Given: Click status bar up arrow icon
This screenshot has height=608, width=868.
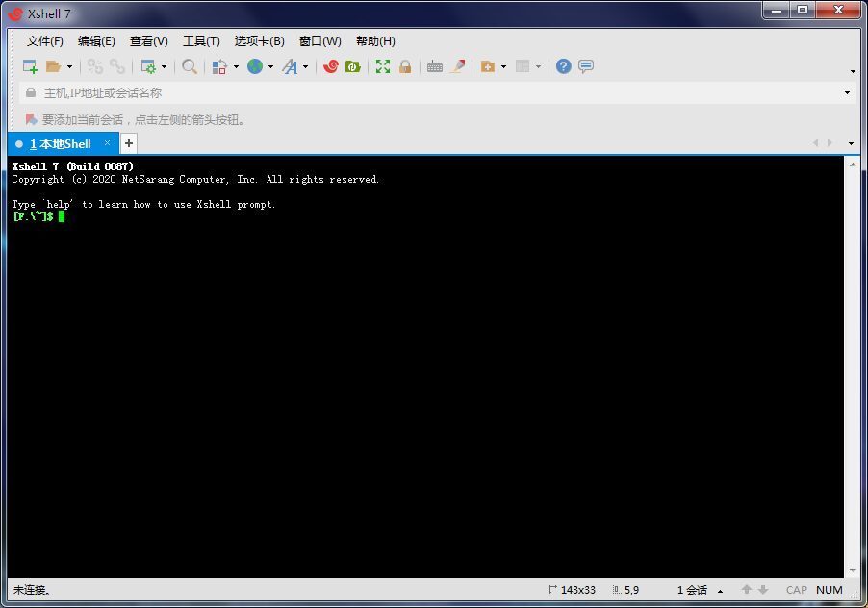Looking at the screenshot, I should click(746, 589).
